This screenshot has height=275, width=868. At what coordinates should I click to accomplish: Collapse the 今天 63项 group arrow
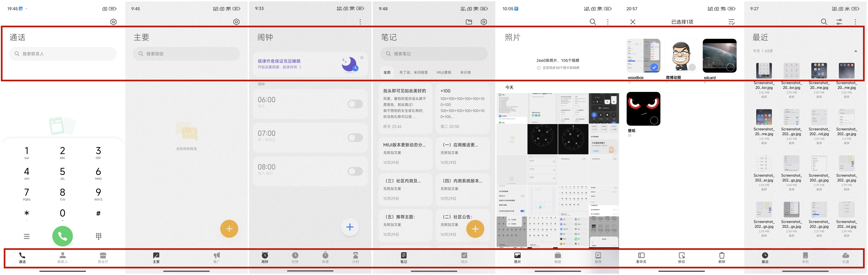(856, 51)
